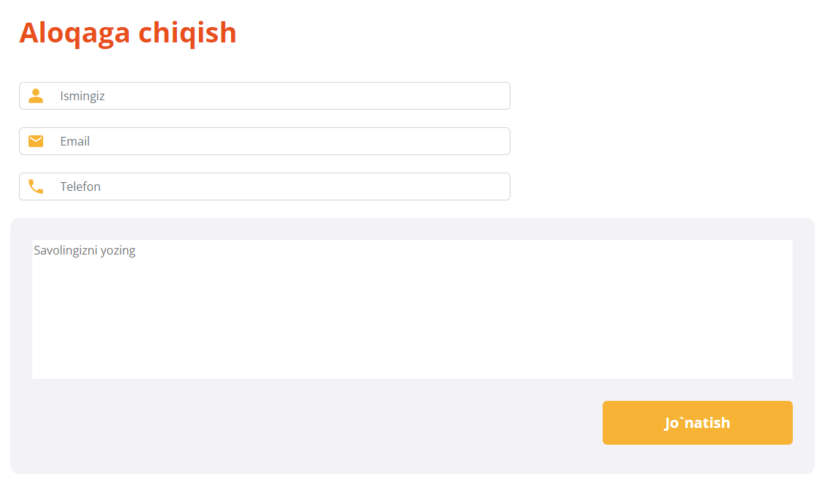
Task: Click the centre of the question text area
Action: click(x=412, y=309)
